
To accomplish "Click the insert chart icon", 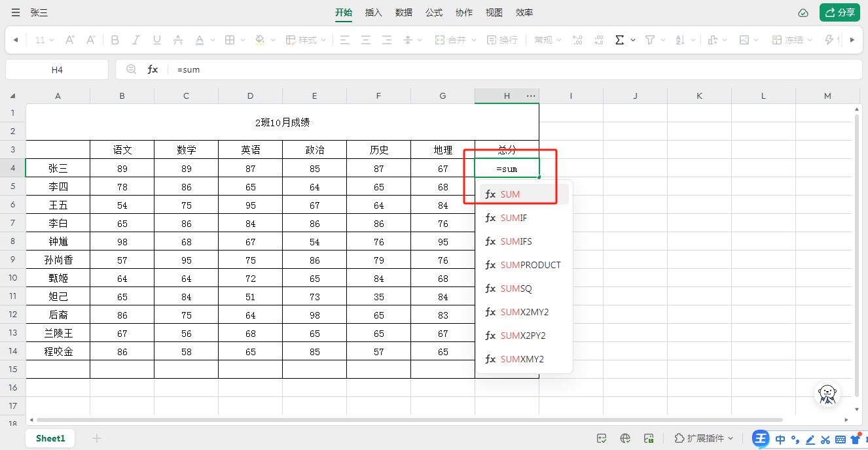I will (714, 40).
